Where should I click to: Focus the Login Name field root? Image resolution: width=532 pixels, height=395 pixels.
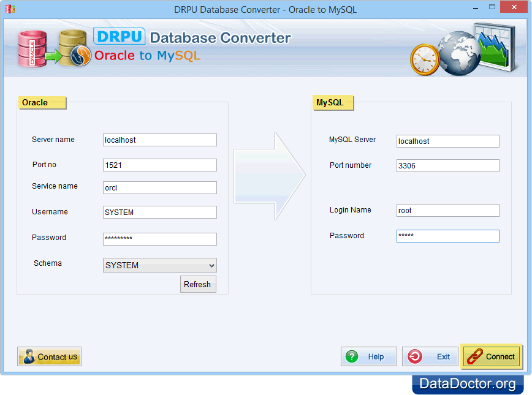pyautogui.click(x=448, y=211)
